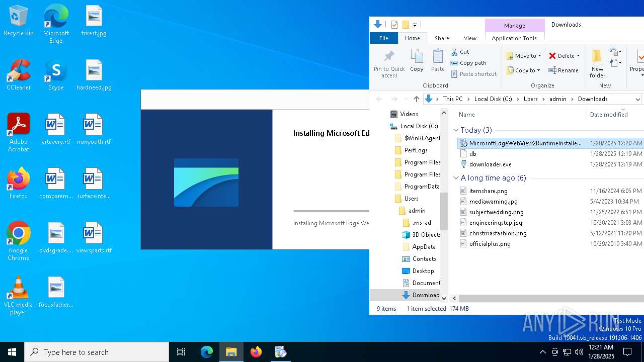This screenshot has height=362, width=644.
Task: Select the CCleaner desktop shortcut
Action: [x=19, y=75]
